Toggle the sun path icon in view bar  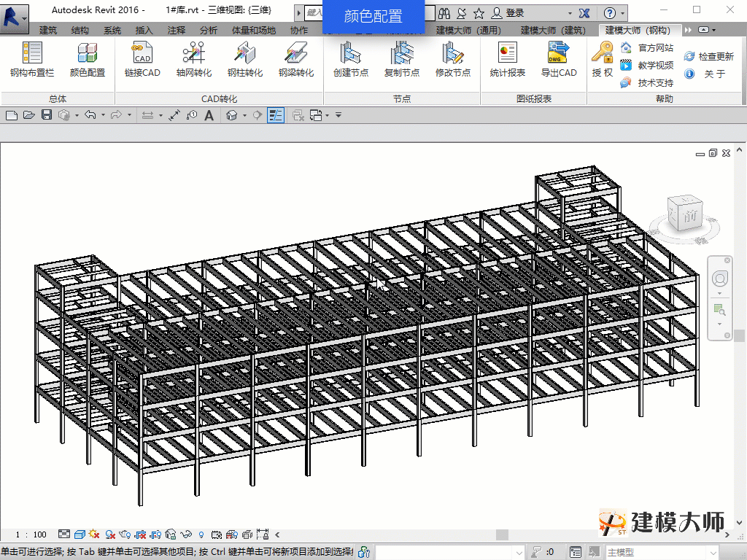pyautogui.click(x=94, y=534)
